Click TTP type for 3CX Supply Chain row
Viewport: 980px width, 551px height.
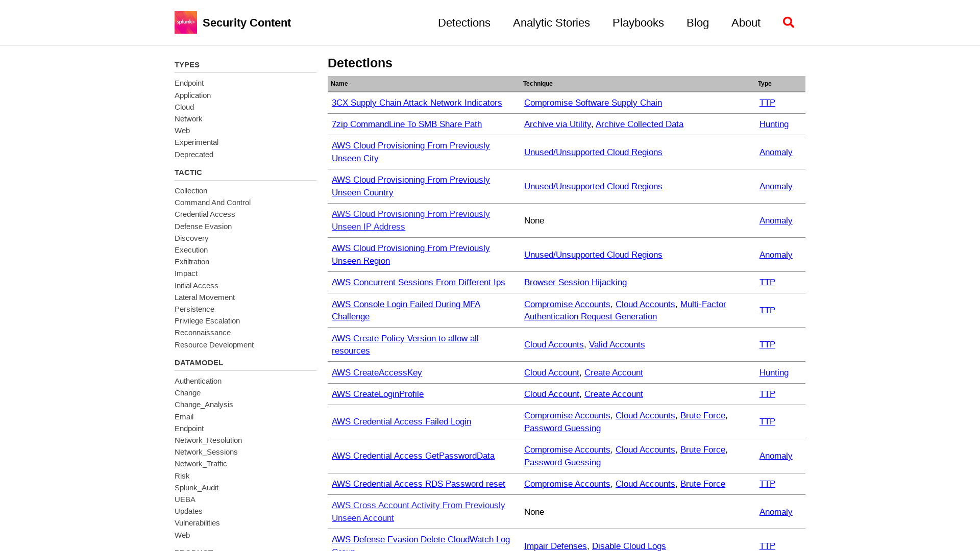[767, 103]
